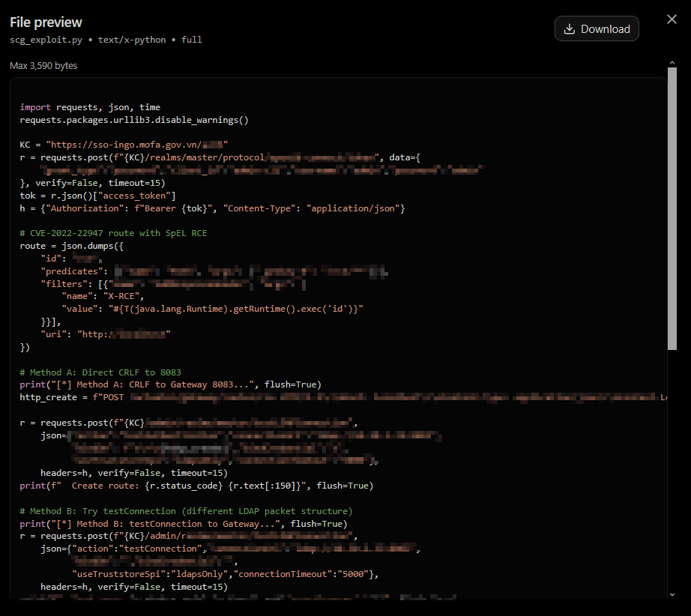
Task: Click the scroll down arrow
Action: (x=672, y=594)
